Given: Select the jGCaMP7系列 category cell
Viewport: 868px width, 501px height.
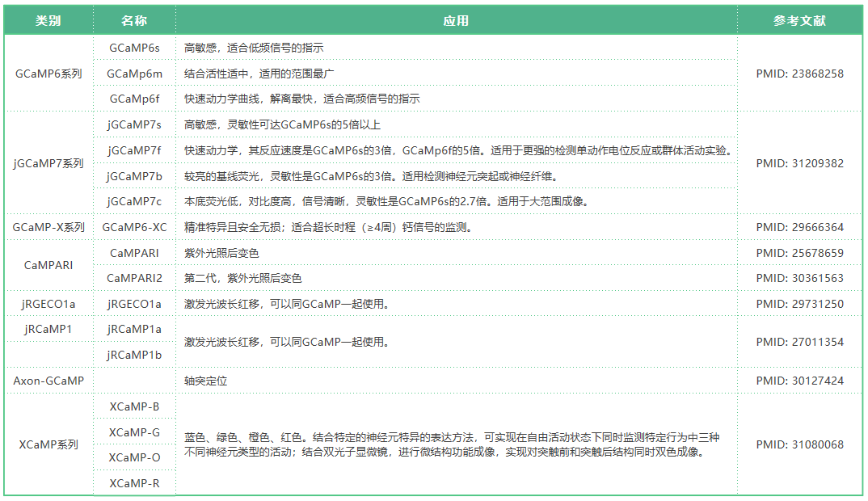Looking at the screenshot, I should (48, 163).
